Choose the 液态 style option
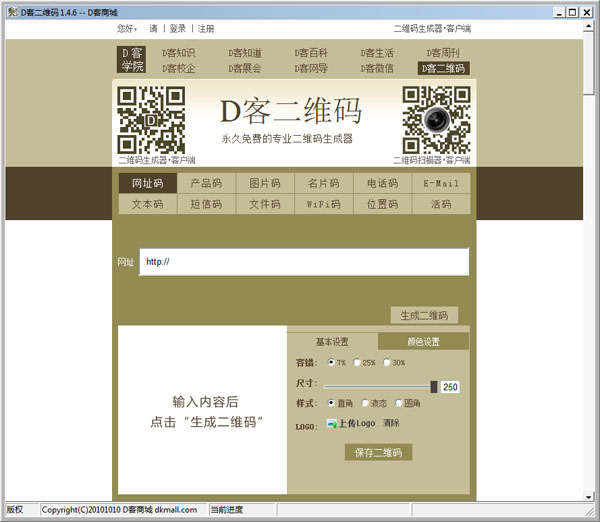This screenshot has height=522, width=600. coord(367,403)
